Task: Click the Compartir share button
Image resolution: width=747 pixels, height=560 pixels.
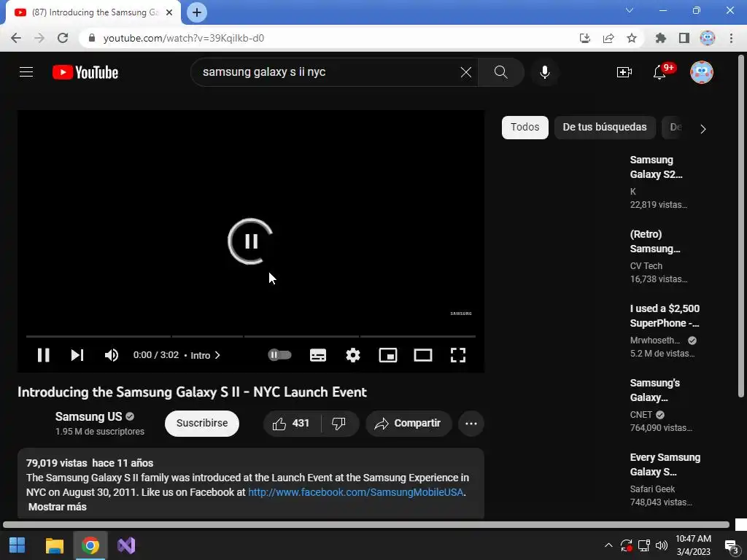Action: 409,424
